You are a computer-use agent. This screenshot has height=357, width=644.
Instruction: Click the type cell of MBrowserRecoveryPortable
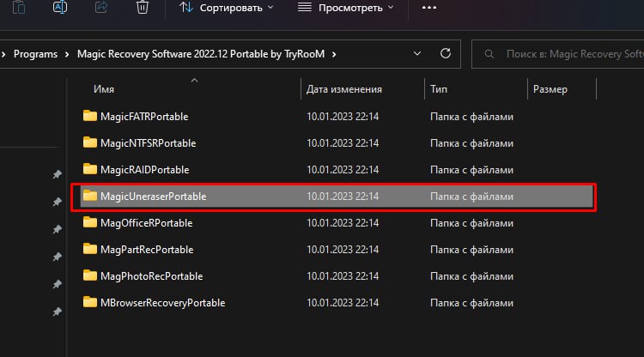point(471,303)
